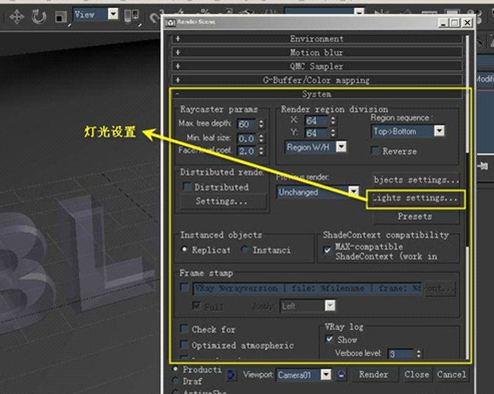Select the Instancing radio button

pyautogui.click(x=245, y=249)
